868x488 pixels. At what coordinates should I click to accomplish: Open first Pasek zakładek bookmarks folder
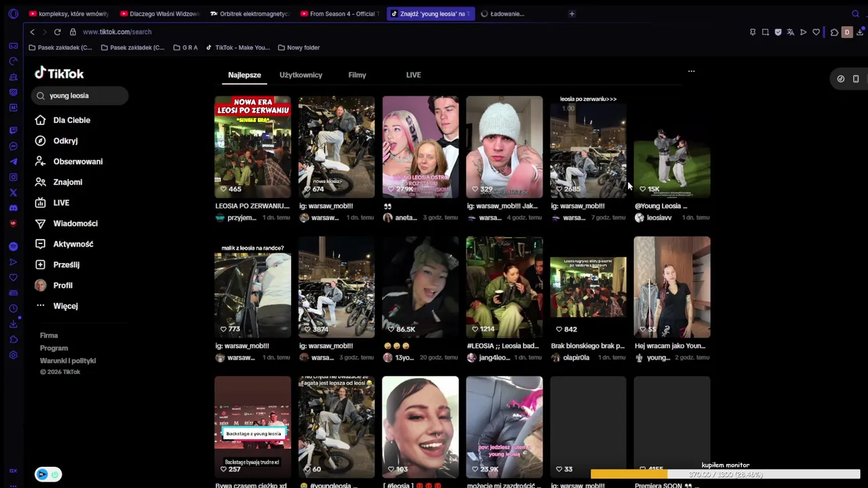[60, 47]
